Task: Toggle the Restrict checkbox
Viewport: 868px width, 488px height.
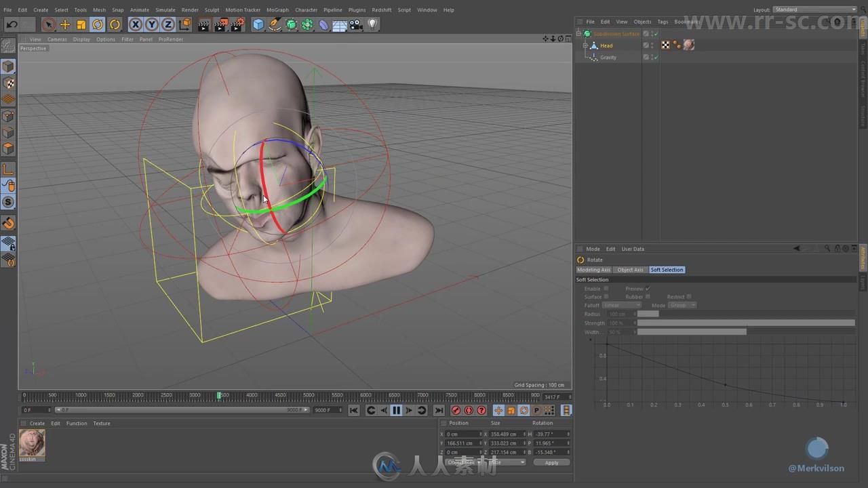Action: point(689,297)
